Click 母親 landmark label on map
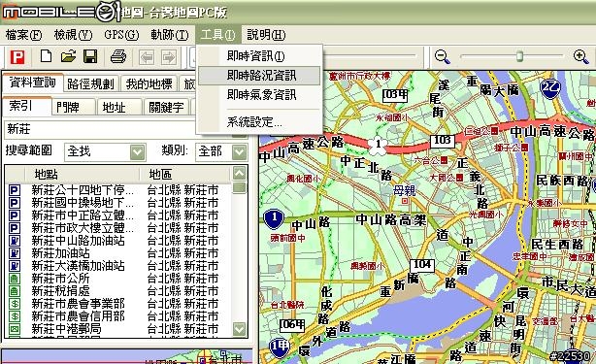Viewport: 596px width, 364px height. click(x=405, y=190)
